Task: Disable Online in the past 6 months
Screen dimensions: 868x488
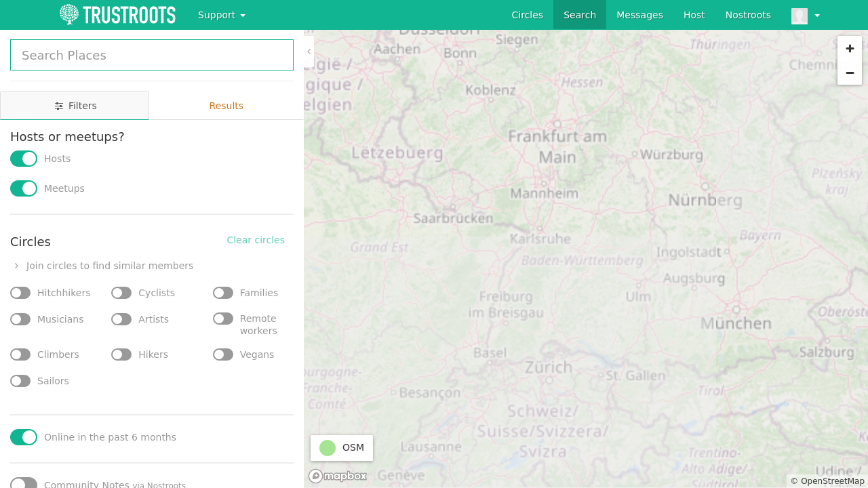Action: pyautogui.click(x=24, y=437)
